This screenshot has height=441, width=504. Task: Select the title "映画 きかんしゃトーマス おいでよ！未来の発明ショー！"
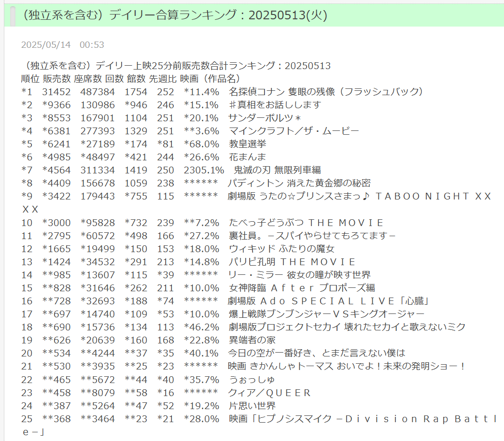[x=347, y=366]
